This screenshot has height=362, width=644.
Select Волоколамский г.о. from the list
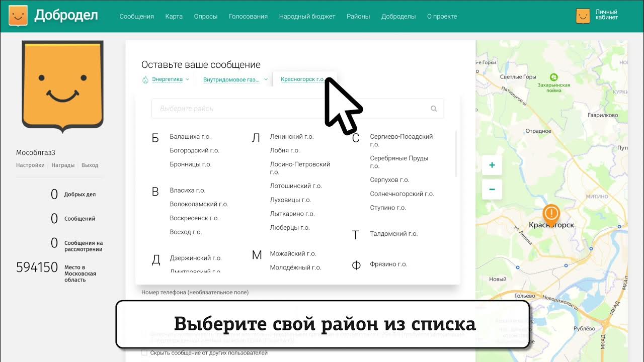click(x=199, y=204)
